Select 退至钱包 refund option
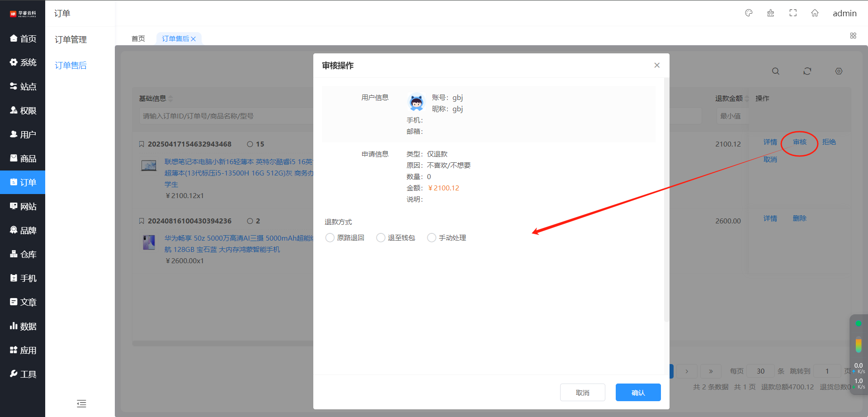Viewport: 868px width, 417px height. coord(381,238)
